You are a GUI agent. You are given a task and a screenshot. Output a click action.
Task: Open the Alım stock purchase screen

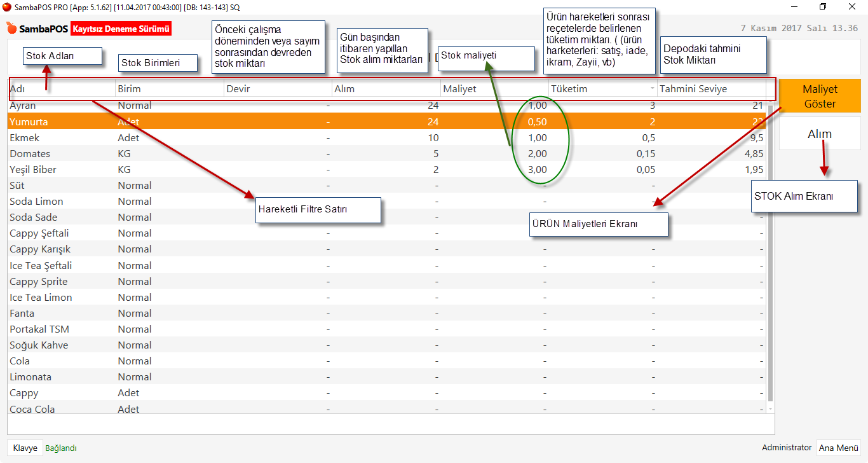(820, 134)
